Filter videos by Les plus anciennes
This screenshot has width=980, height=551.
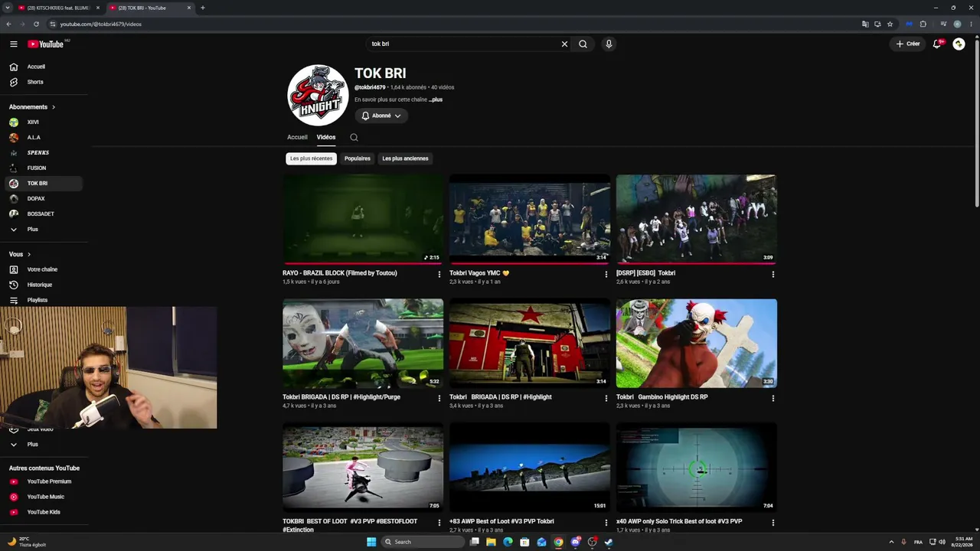click(x=406, y=158)
